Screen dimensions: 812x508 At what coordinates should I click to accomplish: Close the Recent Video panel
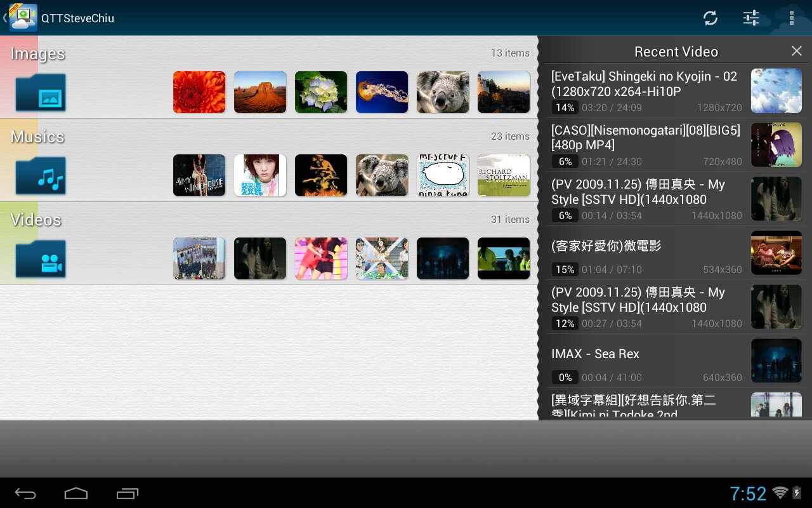pos(797,51)
